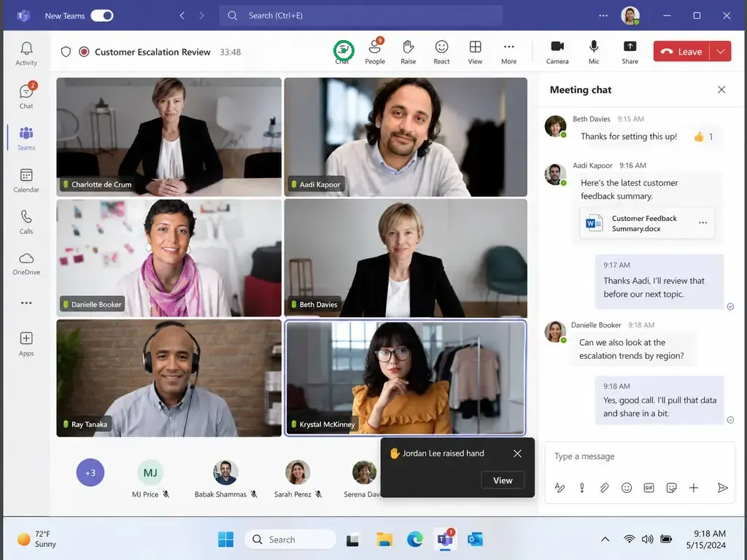View Jordan Lee's raised hand
Image resolution: width=747 pixels, height=560 pixels.
[503, 481]
